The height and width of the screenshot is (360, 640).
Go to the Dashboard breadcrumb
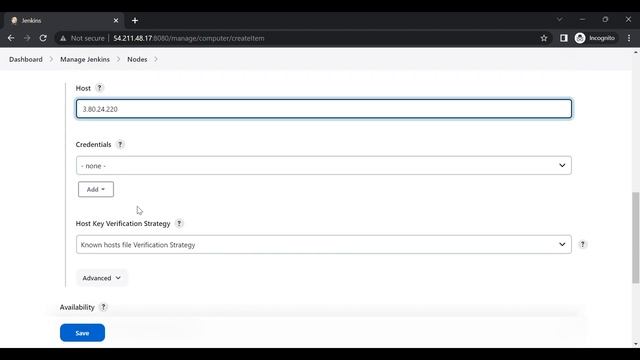tap(26, 59)
